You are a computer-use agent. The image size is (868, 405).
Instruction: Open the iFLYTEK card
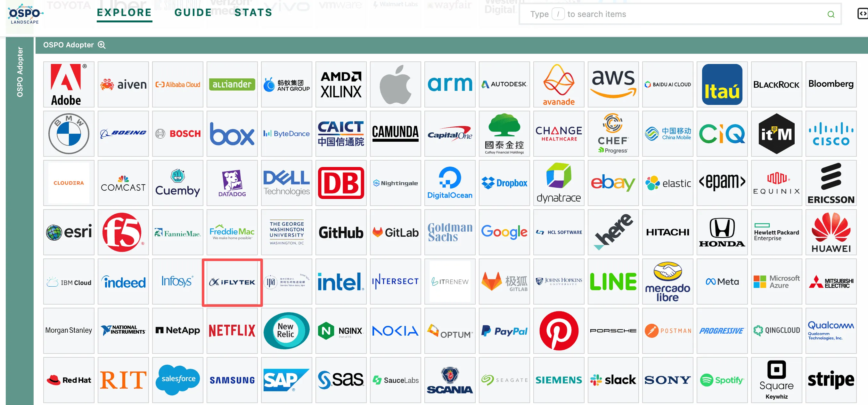[232, 282]
